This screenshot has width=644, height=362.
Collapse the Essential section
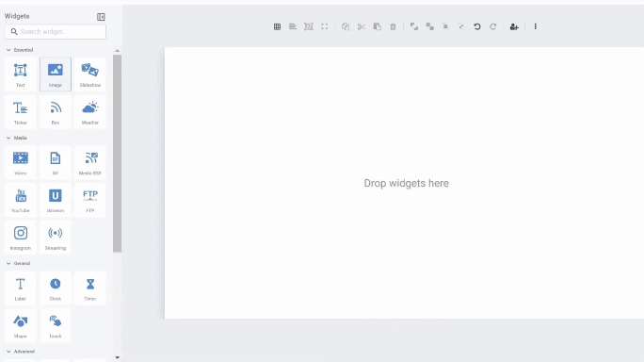point(8,50)
